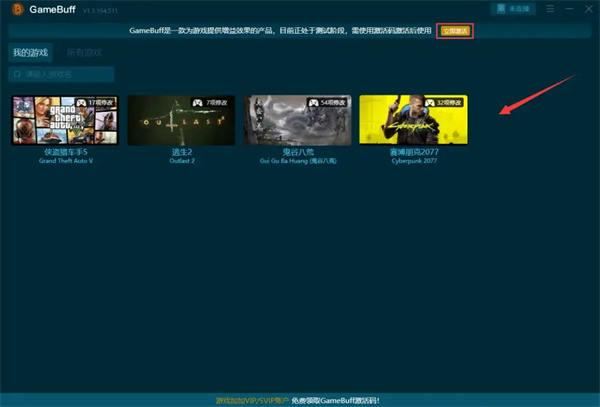Click the GameBuff logo icon
The image size is (600, 407).
click(x=17, y=9)
